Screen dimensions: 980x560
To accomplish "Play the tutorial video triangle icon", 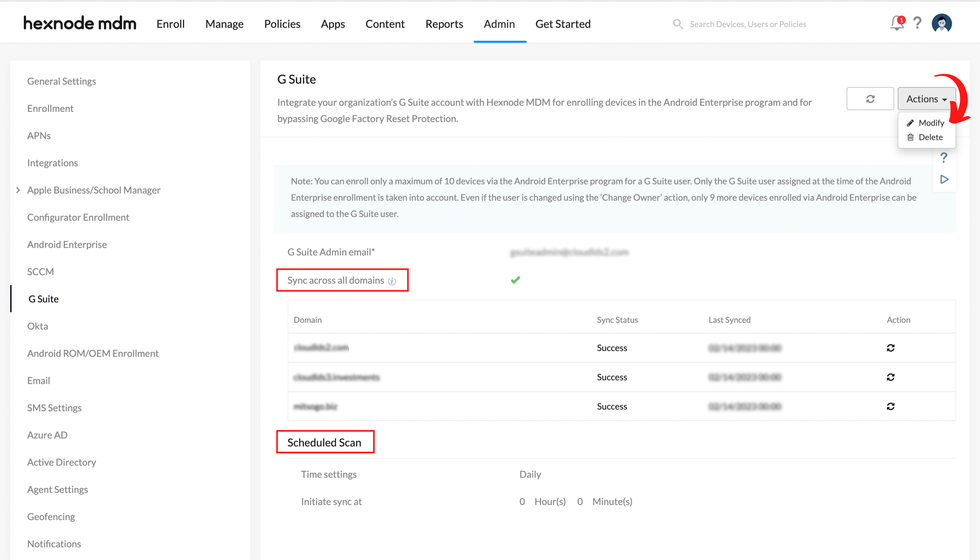I will coord(944,179).
